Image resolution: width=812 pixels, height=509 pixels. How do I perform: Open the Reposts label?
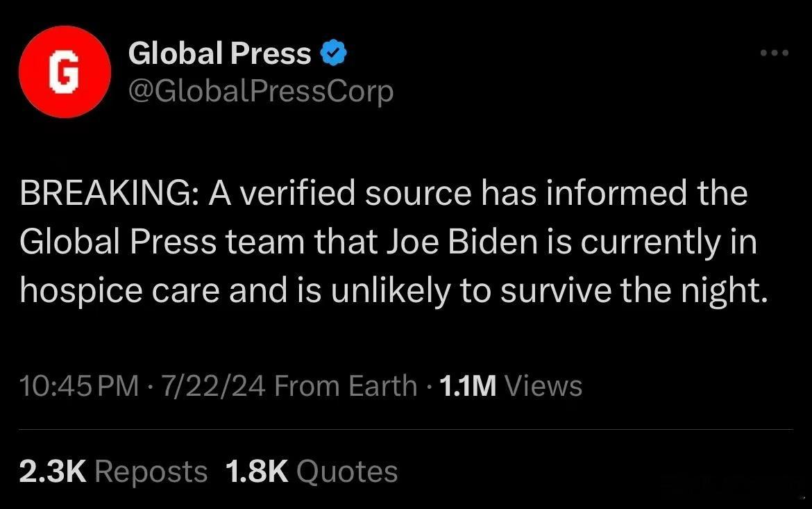click(x=151, y=472)
